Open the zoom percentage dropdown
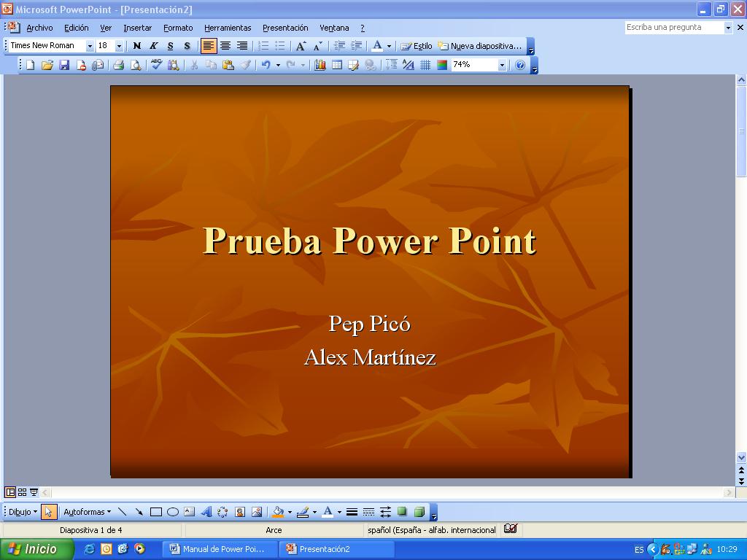This screenshot has height=560, width=747. tap(502, 65)
